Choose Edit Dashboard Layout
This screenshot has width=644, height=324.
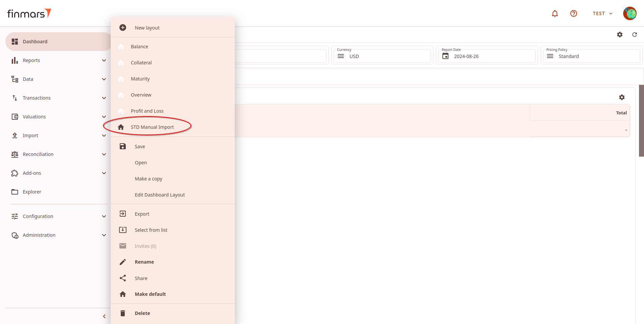click(173, 195)
